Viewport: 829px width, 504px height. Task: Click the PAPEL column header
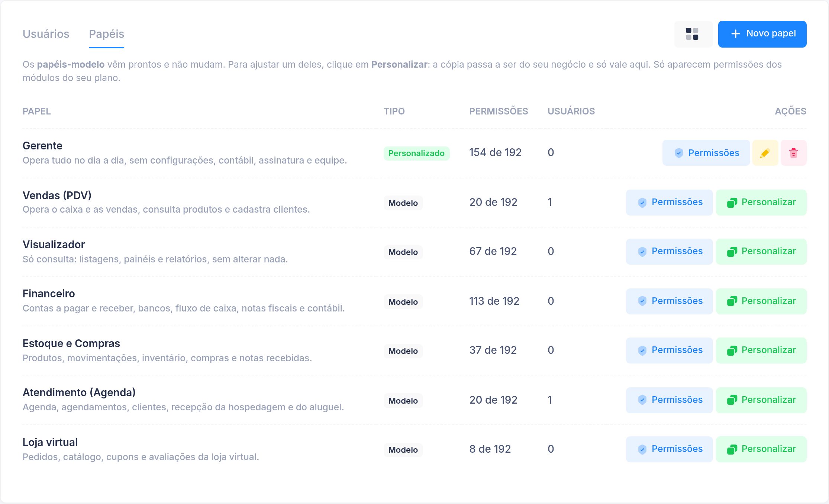[36, 111]
